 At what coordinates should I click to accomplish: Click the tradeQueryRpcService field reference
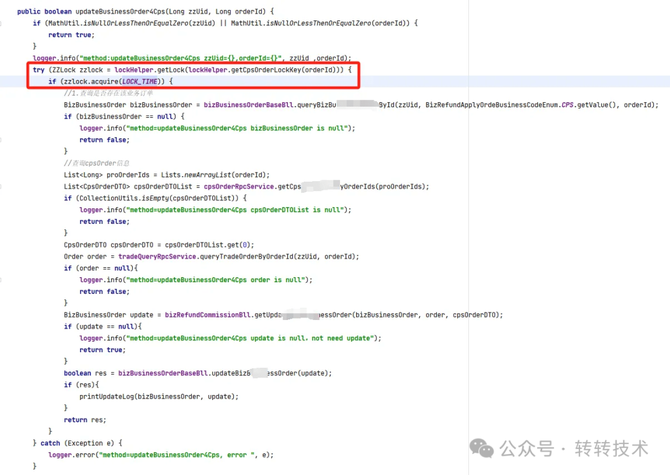(x=153, y=256)
